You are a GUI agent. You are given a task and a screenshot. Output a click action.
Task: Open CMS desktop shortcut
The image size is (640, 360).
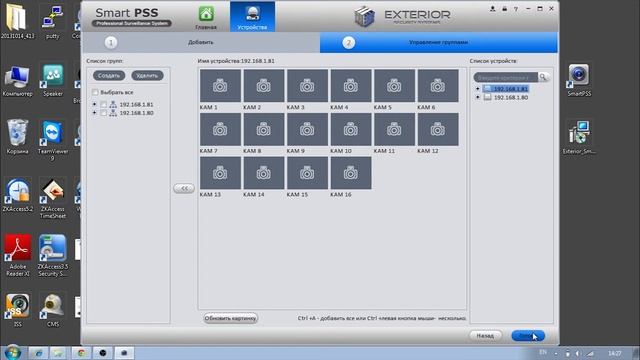point(53,310)
